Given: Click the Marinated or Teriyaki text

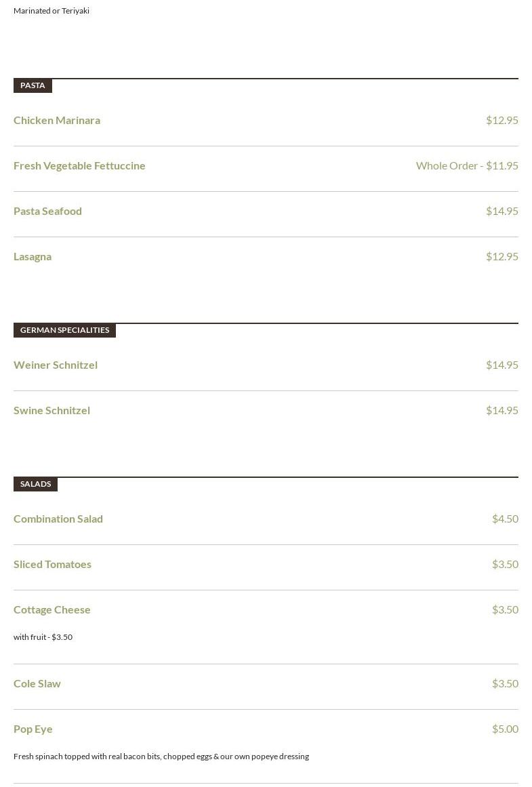Looking at the screenshot, I should 52,11.
